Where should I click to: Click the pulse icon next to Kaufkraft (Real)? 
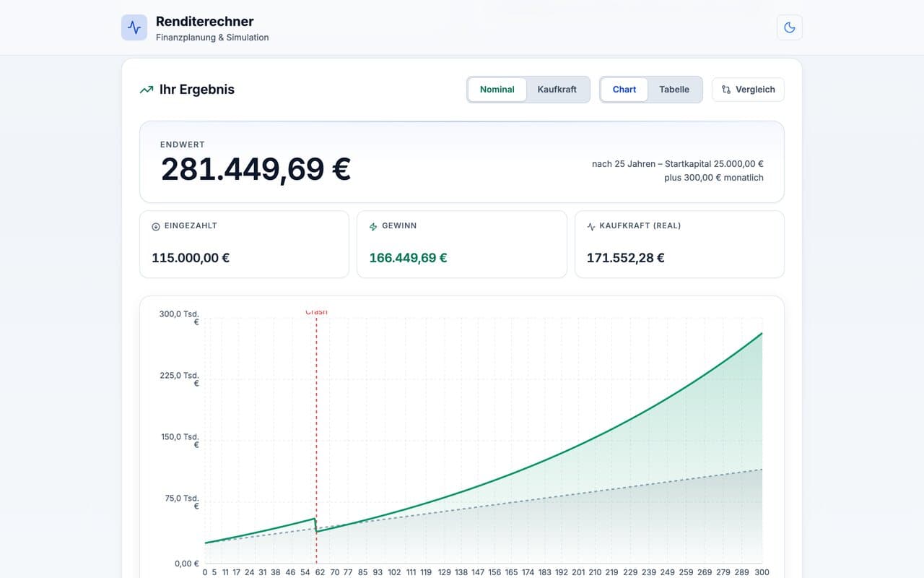tap(591, 226)
